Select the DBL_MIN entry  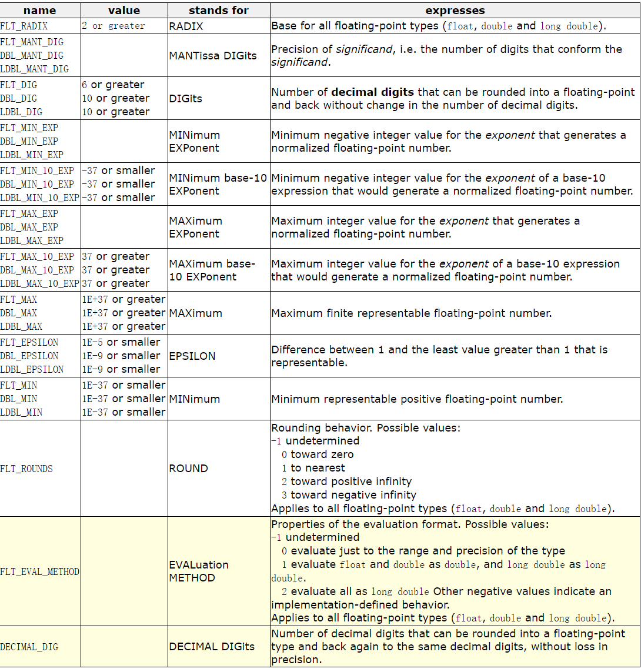point(18,399)
